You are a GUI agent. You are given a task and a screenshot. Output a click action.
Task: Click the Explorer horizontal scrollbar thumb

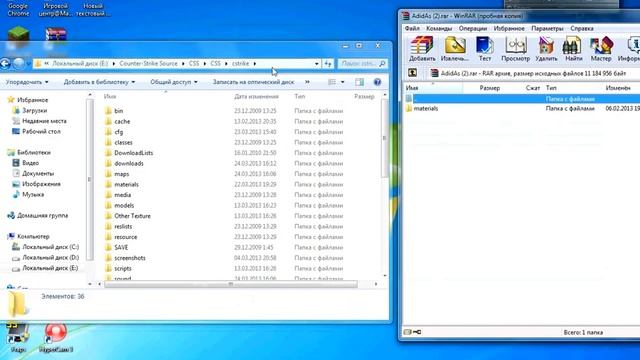pos(231,284)
